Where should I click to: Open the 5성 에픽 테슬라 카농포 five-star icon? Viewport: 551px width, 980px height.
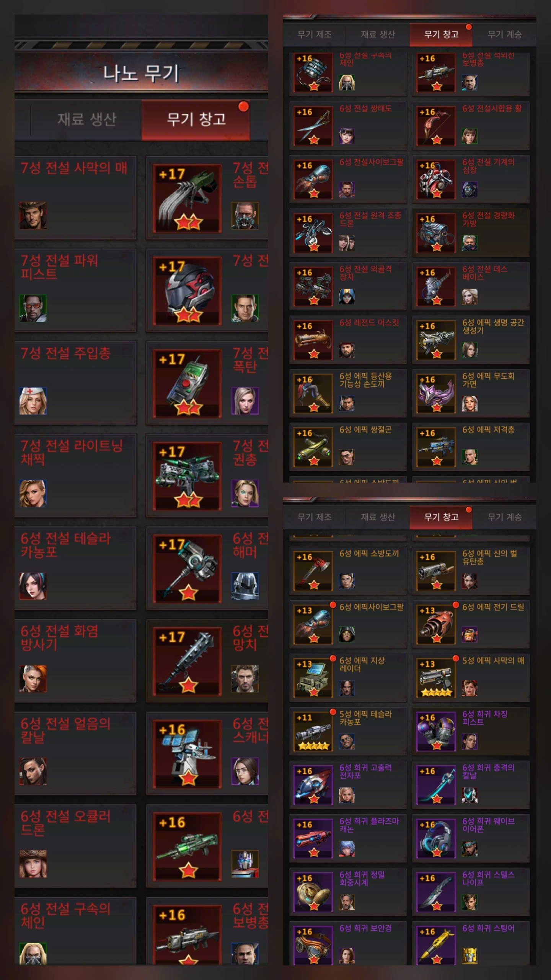tap(313, 732)
